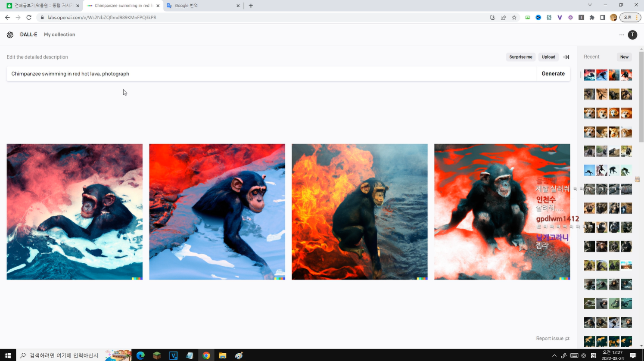The width and height of the screenshot is (644, 361).
Task: Select the Chimpanzee swimming in red browser tab
Action: (x=123, y=6)
